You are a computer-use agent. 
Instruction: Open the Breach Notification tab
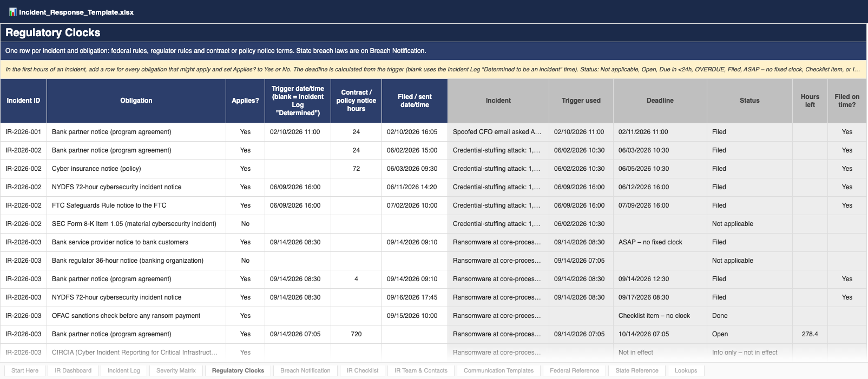point(305,370)
